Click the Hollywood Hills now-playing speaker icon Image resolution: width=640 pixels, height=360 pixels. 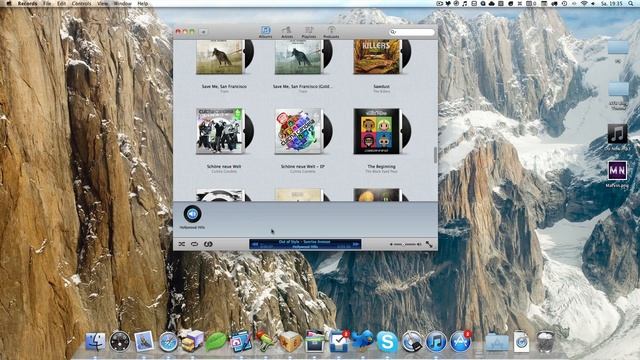pyautogui.click(x=192, y=214)
